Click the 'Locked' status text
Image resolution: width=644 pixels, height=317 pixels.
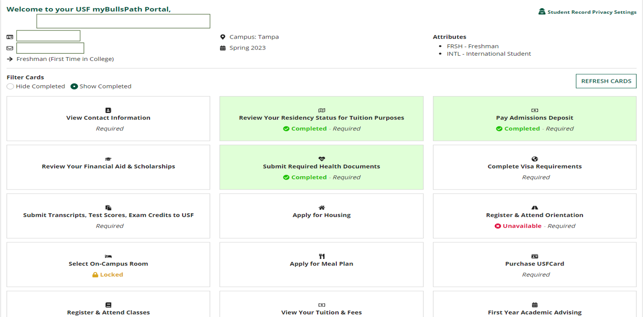click(111, 275)
